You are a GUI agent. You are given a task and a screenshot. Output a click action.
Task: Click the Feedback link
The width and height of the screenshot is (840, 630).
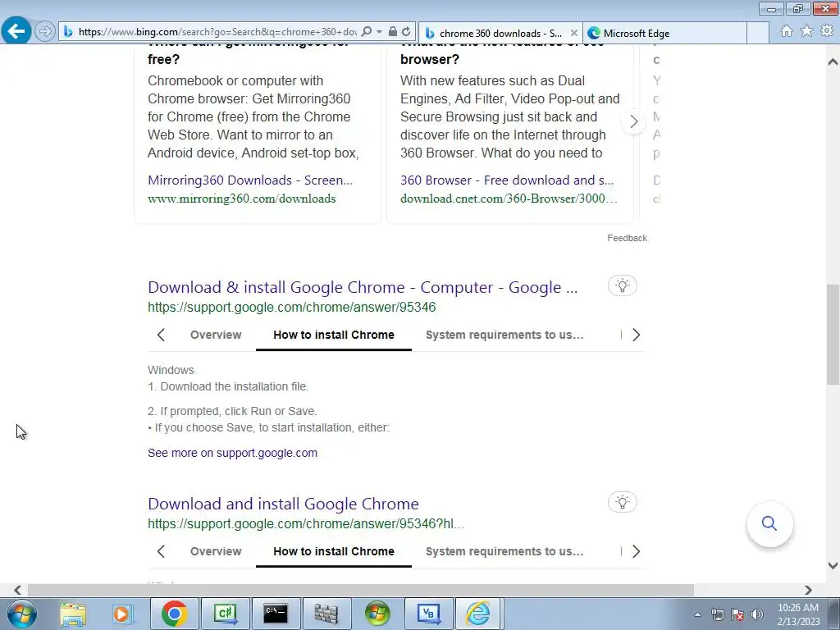point(627,238)
